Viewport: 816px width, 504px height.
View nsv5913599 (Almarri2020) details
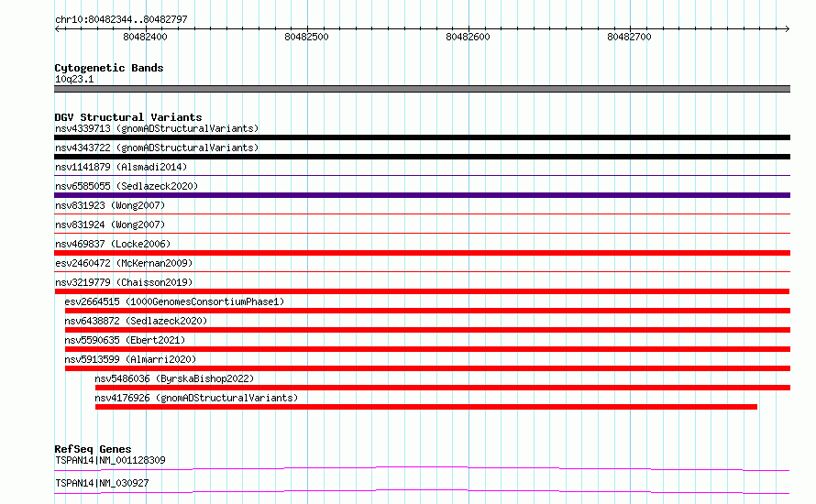tap(130, 359)
